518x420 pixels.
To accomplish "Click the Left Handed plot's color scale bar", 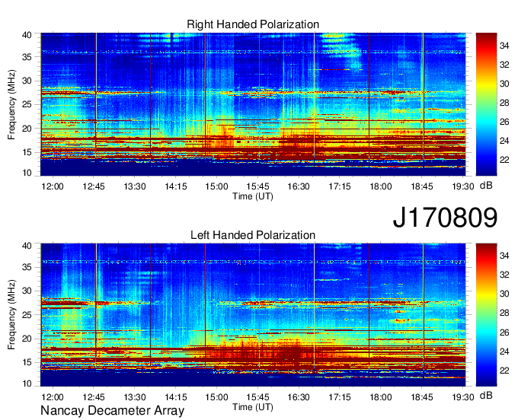I will (x=486, y=315).
